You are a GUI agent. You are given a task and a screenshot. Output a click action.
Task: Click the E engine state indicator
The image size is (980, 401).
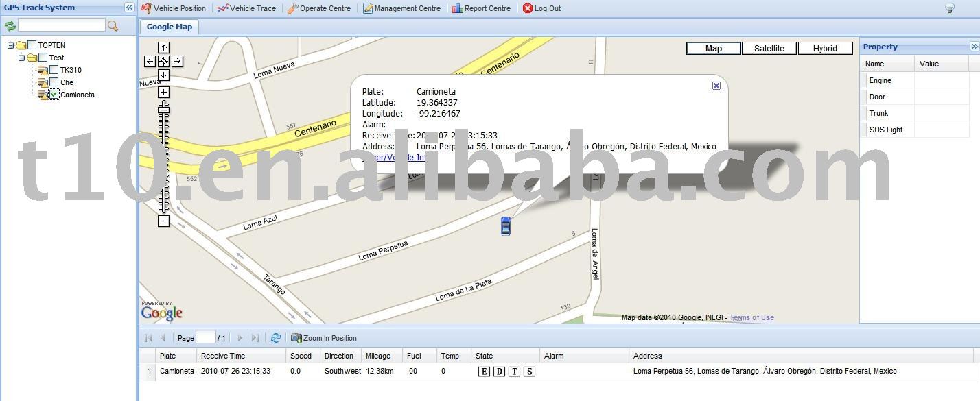pyautogui.click(x=485, y=372)
